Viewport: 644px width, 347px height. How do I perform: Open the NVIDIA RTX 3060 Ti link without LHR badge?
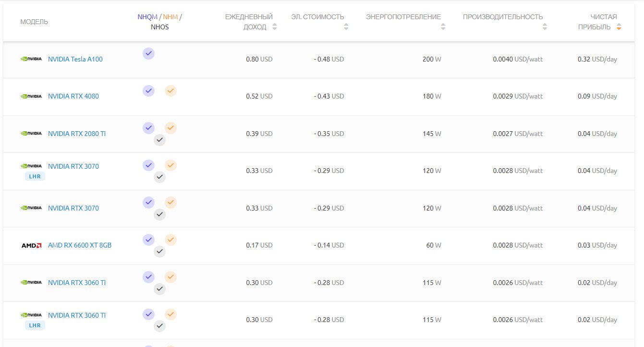77,283
